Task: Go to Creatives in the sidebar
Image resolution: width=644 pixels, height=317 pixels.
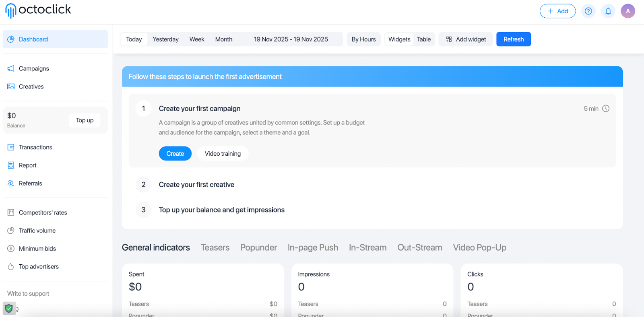Action: (x=31, y=86)
